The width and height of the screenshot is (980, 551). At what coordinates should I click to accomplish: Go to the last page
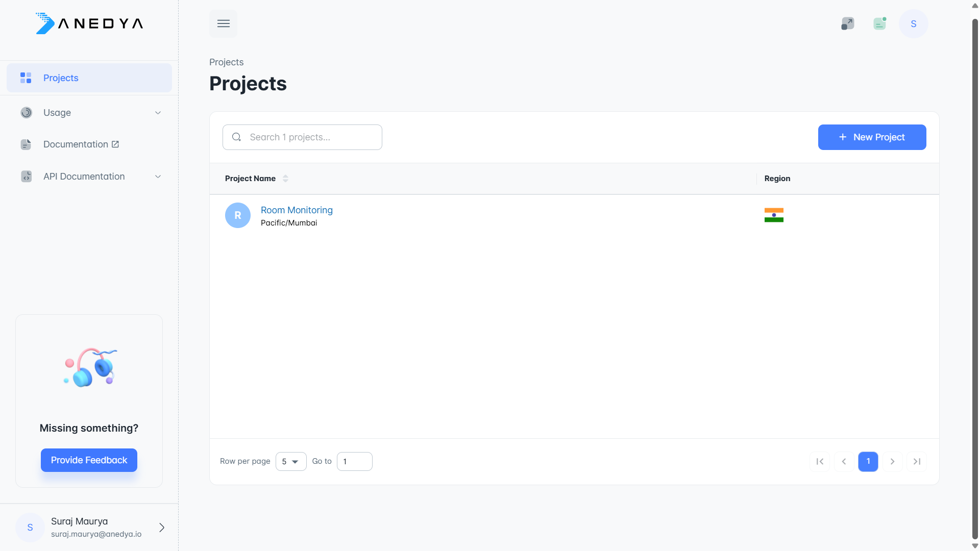917,461
